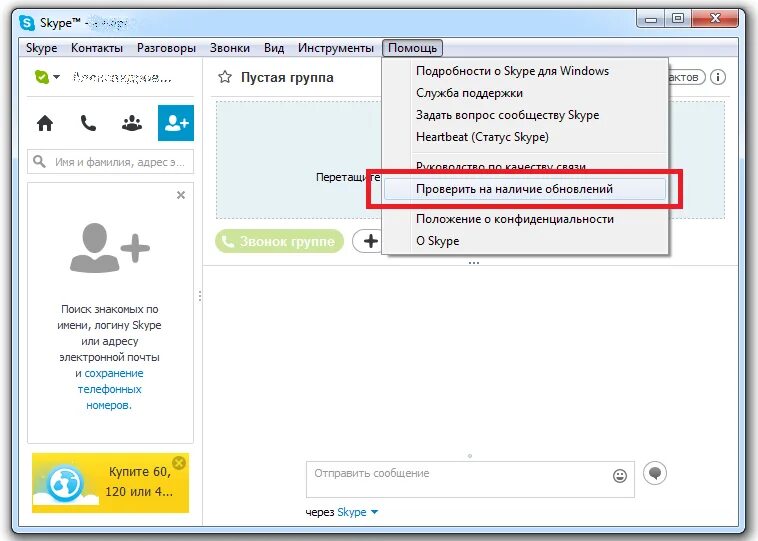This screenshot has width=758, height=541.
Task: Open the Контакты menu
Action: point(97,48)
